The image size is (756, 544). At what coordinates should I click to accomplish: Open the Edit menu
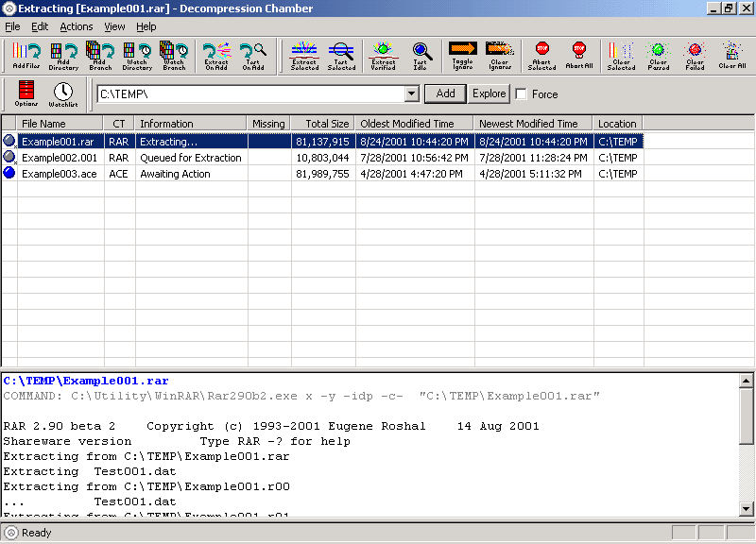[40, 27]
